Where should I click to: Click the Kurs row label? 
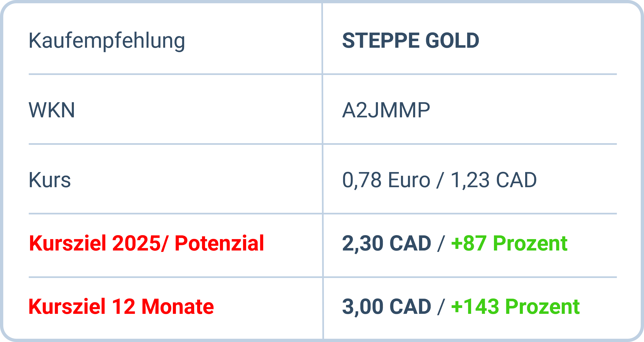(50, 180)
